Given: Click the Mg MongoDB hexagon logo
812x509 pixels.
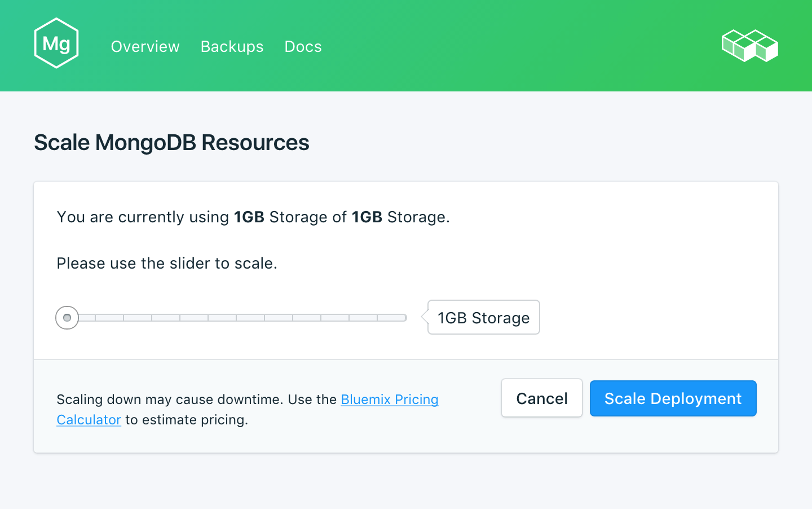Looking at the screenshot, I should [x=56, y=43].
